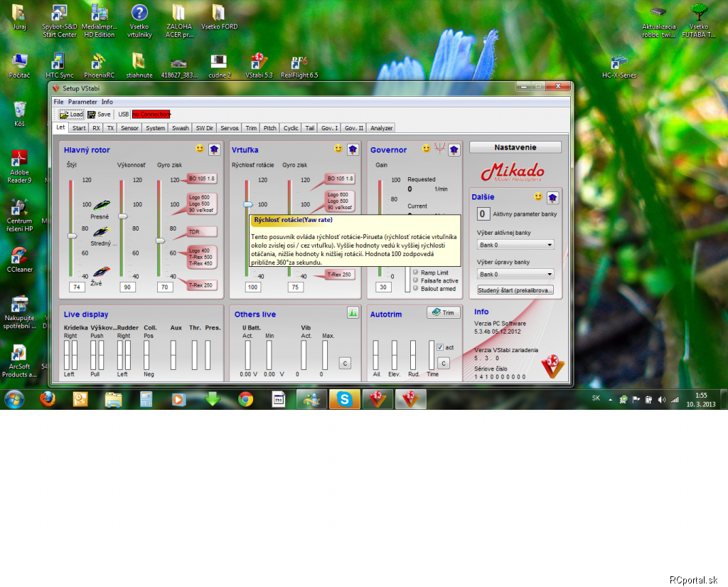728x587 pixels.
Task: Launch Google Chrome from the taskbar
Action: point(245,398)
